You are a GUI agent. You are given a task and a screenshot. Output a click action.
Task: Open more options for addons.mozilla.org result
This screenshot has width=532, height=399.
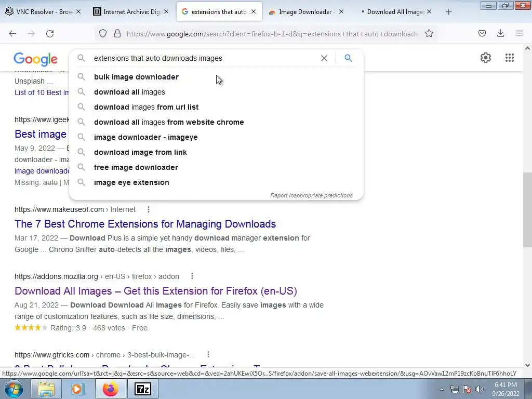[x=192, y=276]
